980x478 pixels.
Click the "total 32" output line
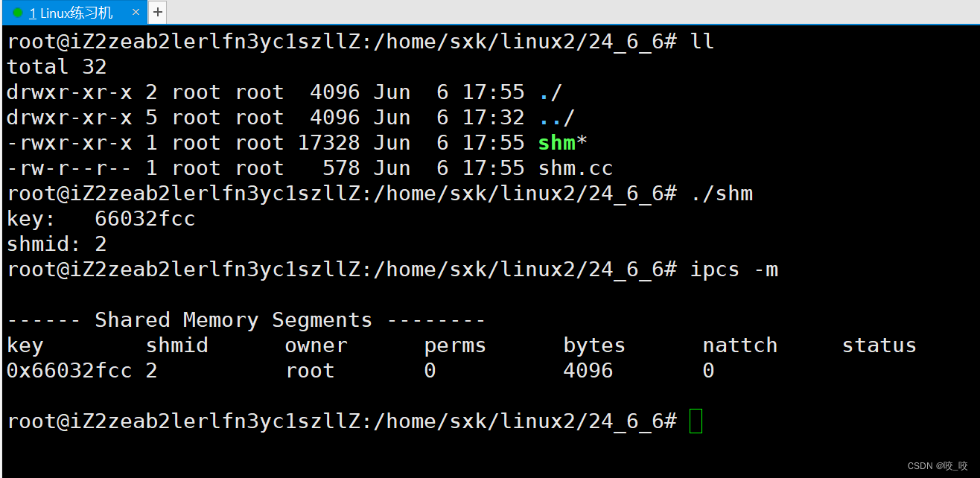point(57,66)
